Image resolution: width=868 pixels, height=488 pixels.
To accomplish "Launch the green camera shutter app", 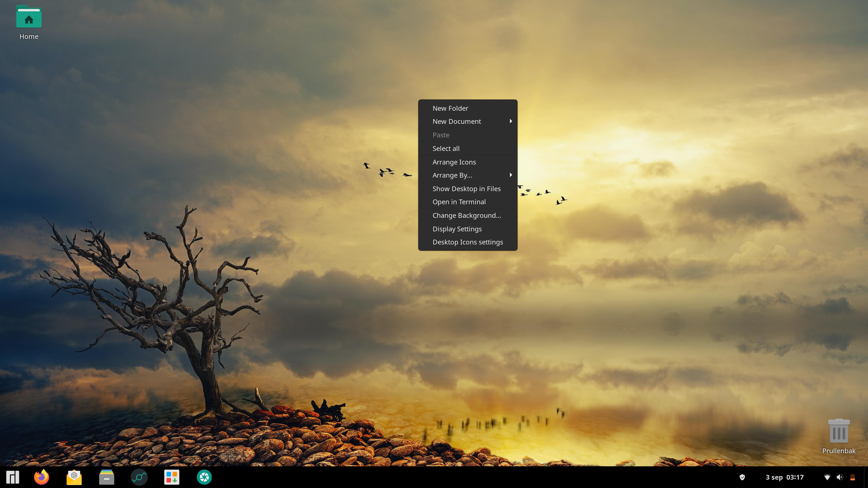I will (204, 477).
